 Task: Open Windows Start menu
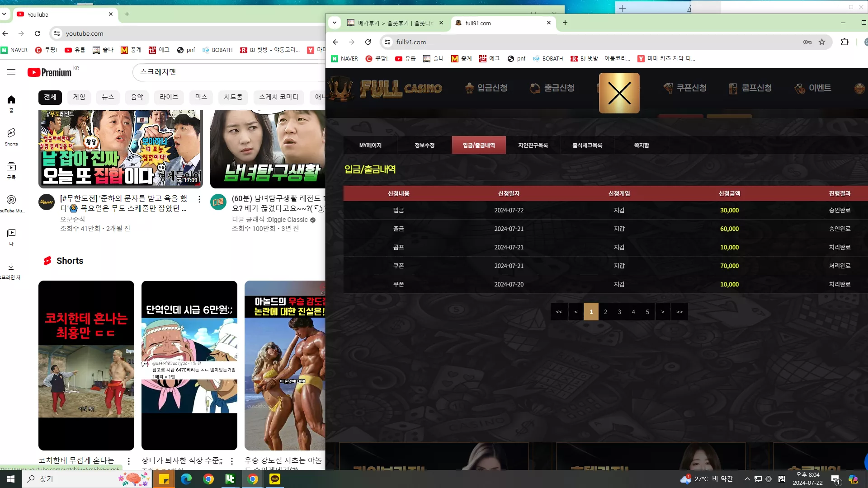click(11, 479)
